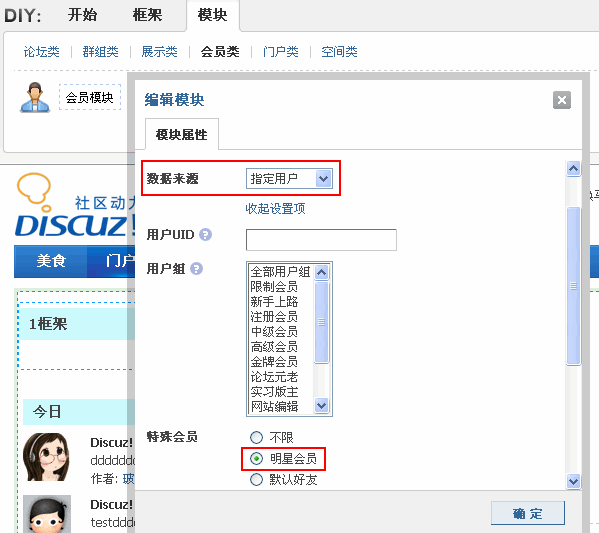Click the dialog vertical scrollbar thumb

[573, 286]
